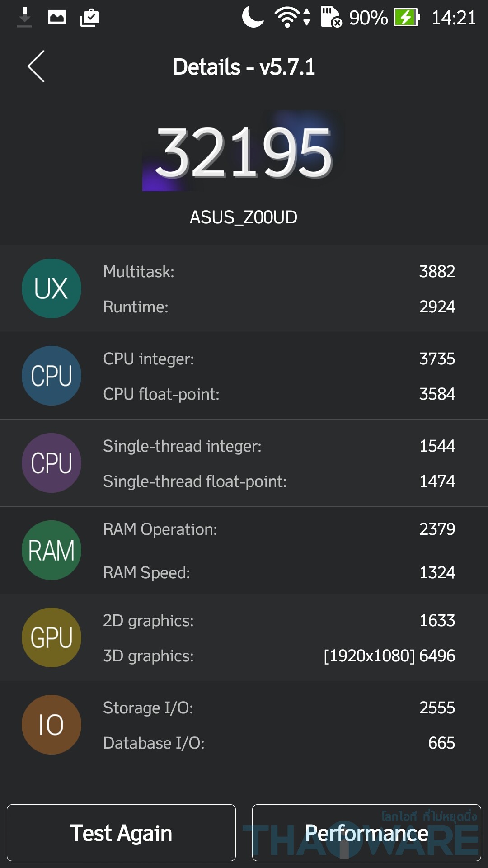488x868 pixels.
Task: Tap the moon do-not-disturb icon
Action: 253,18
